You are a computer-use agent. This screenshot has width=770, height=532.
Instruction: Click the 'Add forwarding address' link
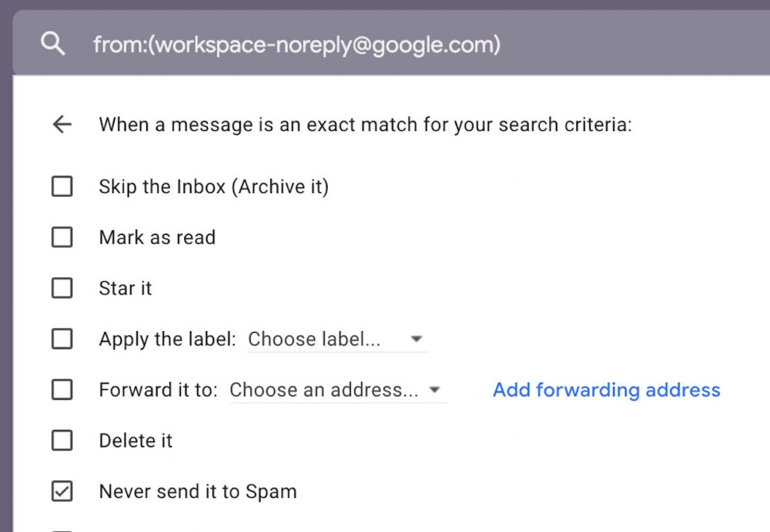pyautogui.click(x=606, y=390)
